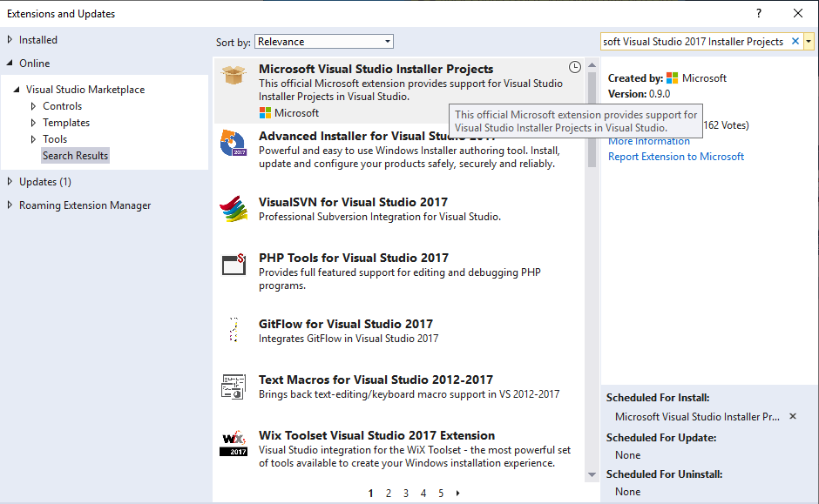Go to results page 4

423,493
